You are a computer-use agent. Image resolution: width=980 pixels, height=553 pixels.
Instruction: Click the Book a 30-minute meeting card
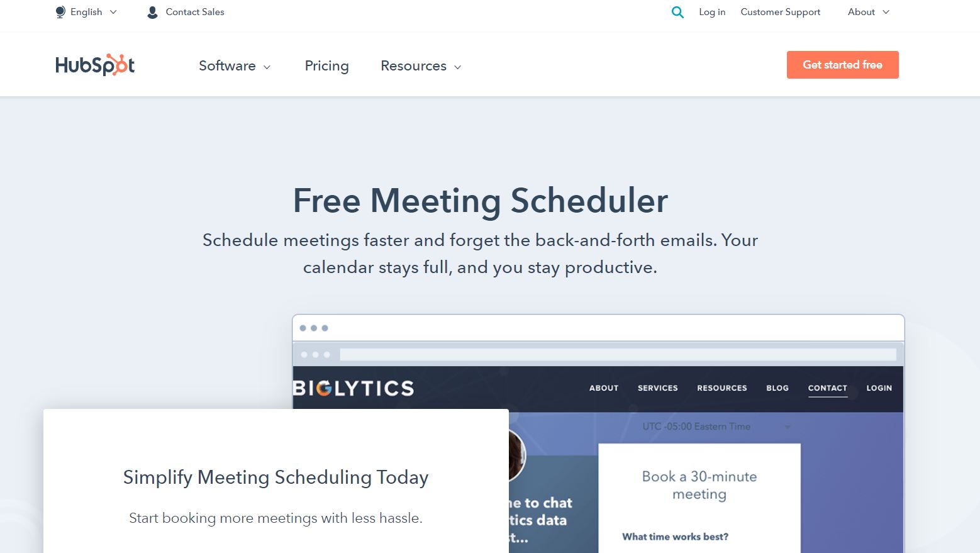(x=699, y=498)
